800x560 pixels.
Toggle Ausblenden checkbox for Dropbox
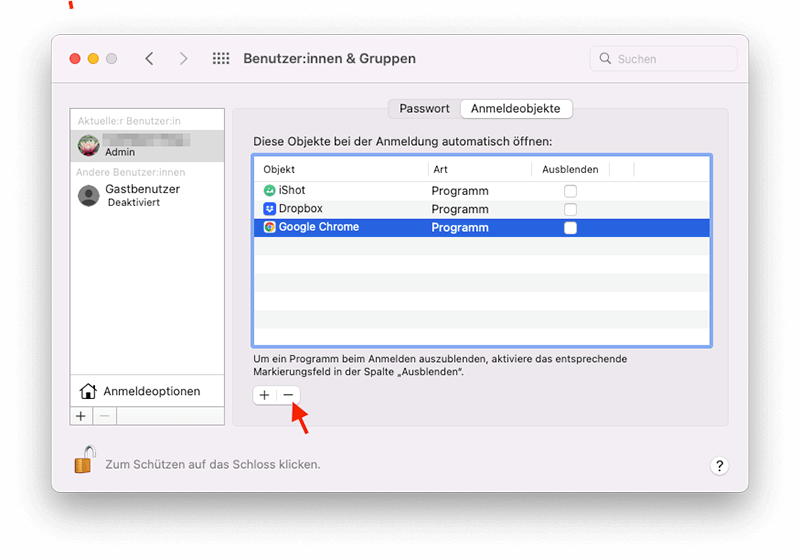pyautogui.click(x=570, y=210)
